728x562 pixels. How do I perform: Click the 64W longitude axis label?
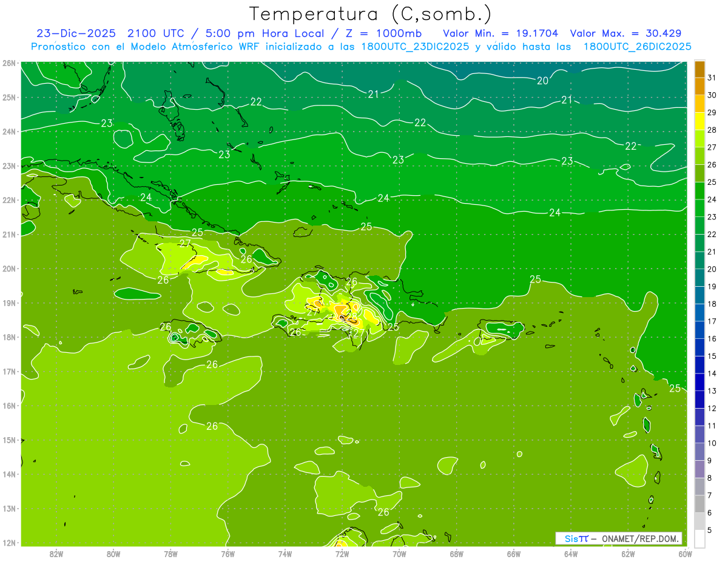coord(571,554)
